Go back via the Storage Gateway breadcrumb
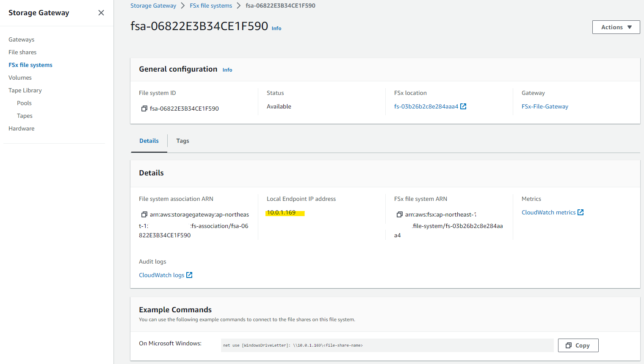The height and width of the screenshot is (364, 644). pyautogui.click(x=153, y=5)
